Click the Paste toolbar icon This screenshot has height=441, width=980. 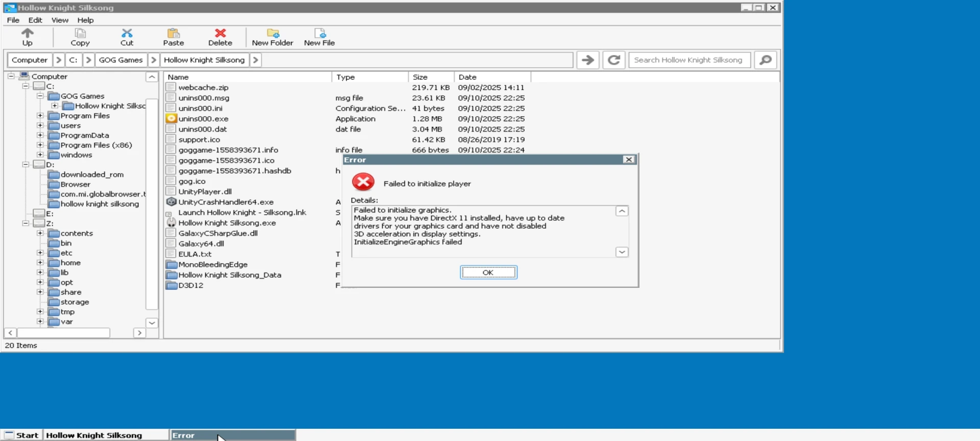[174, 33]
